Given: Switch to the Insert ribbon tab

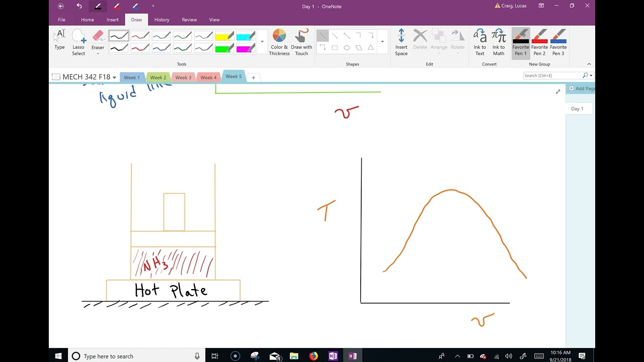Looking at the screenshot, I should coord(113,20).
